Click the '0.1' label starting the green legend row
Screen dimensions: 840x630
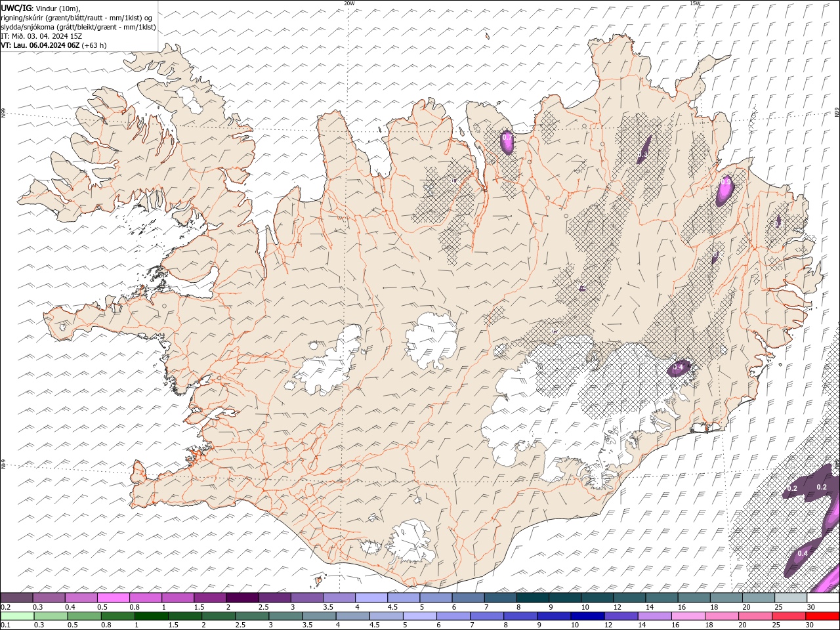point(5,625)
